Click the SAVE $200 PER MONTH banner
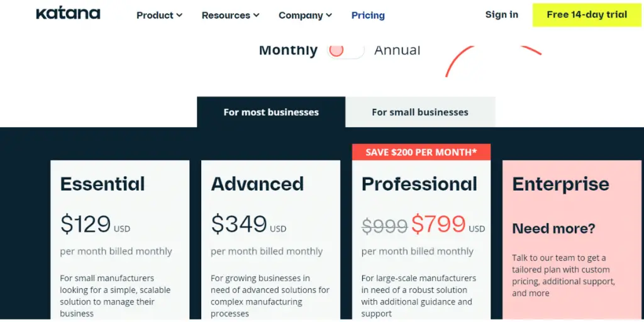Viewport: 644px width, 322px height. (x=421, y=152)
